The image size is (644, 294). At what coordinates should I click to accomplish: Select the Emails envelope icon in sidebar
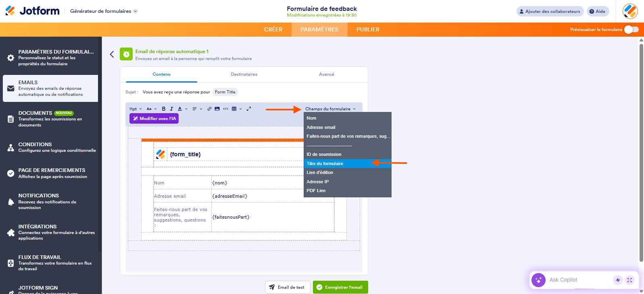11,88
